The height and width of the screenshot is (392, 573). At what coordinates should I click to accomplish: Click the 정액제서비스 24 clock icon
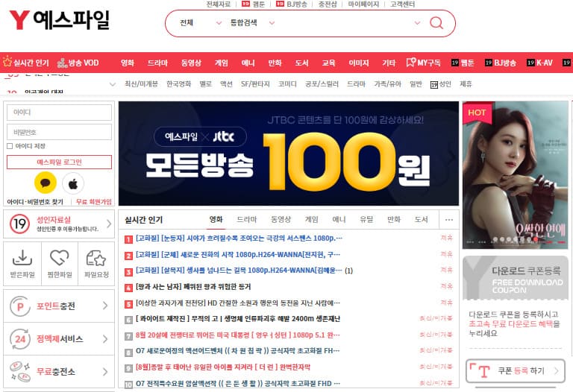[x=19, y=338]
